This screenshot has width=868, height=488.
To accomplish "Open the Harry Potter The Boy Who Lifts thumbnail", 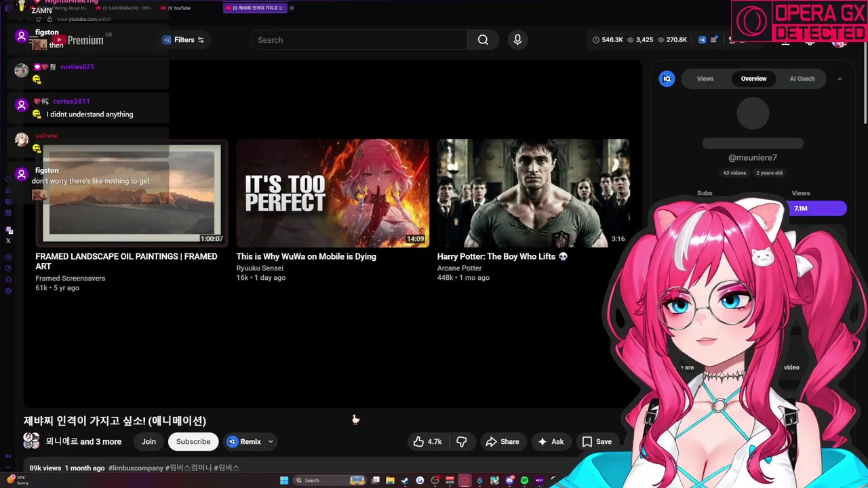I will coord(533,193).
